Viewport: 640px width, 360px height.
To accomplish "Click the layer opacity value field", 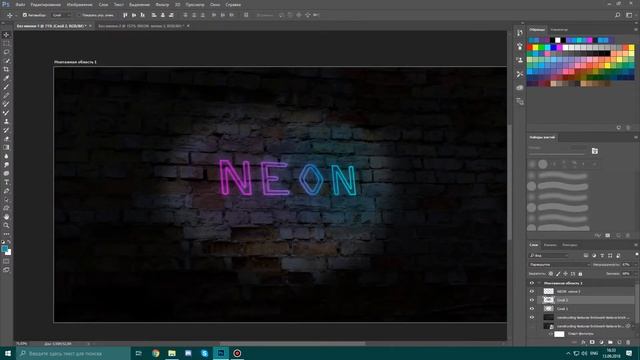I will pyautogui.click(x=626, y=264).
